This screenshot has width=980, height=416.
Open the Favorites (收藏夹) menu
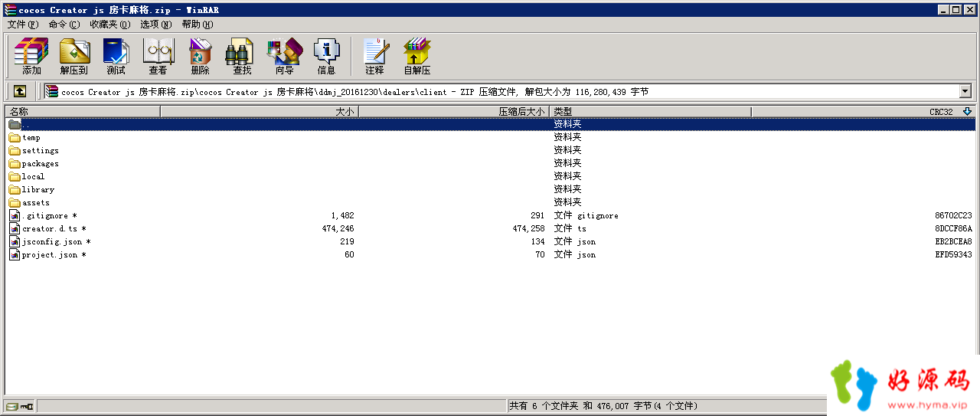(109, 25)
